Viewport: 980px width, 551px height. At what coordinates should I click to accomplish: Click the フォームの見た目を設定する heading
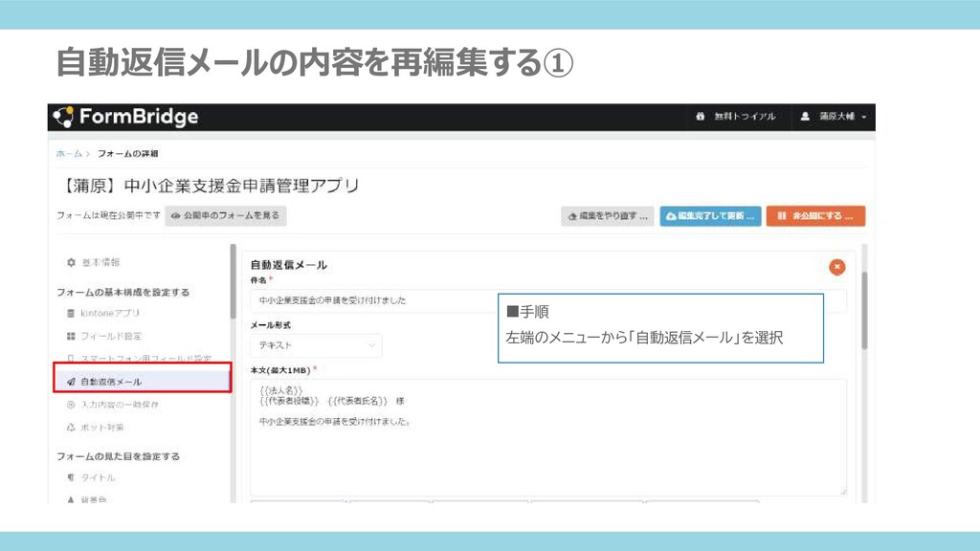(x=118, y=456)
